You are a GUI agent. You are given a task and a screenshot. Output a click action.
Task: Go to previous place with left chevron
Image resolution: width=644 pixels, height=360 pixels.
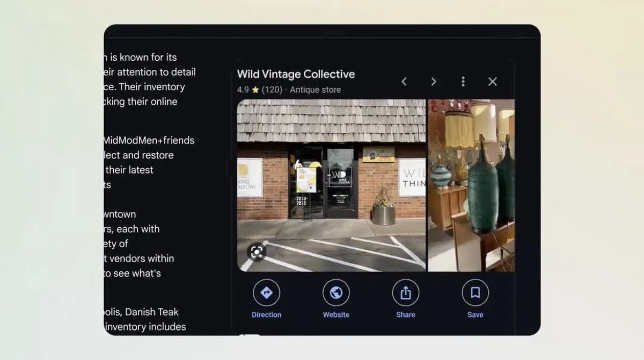click(x=404, y=82)
